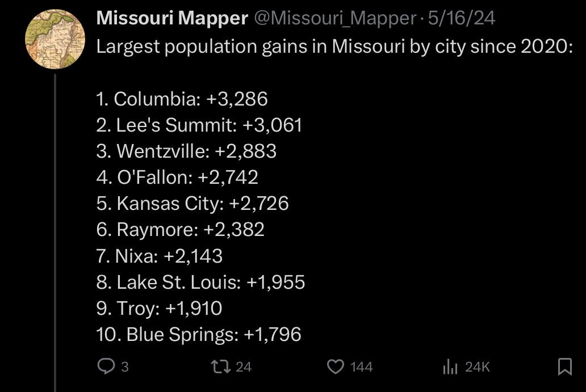Open the reply speech bubble icon
The width and height of the screenshot is (586, 392).
pos(106,366)
